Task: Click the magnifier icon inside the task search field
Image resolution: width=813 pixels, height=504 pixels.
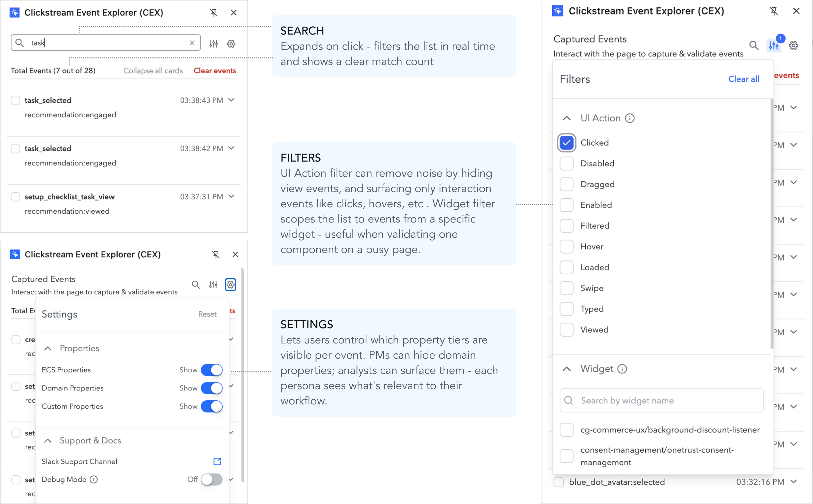Action: (x=20, y=43)
